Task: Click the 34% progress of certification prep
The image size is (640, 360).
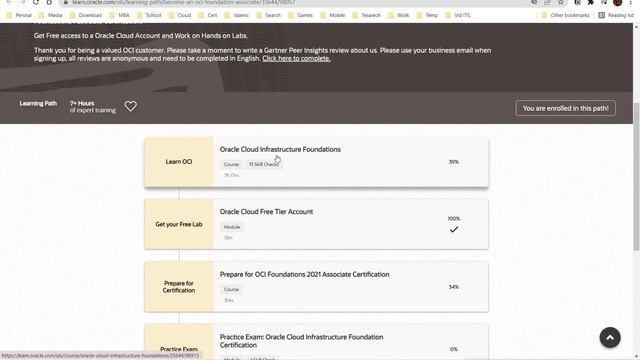Action: (454, 287)
